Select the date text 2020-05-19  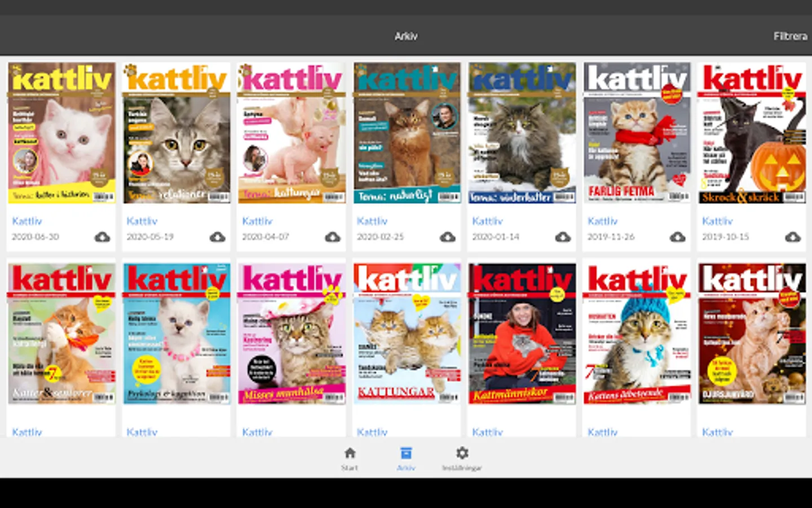[x=150, y=237]
